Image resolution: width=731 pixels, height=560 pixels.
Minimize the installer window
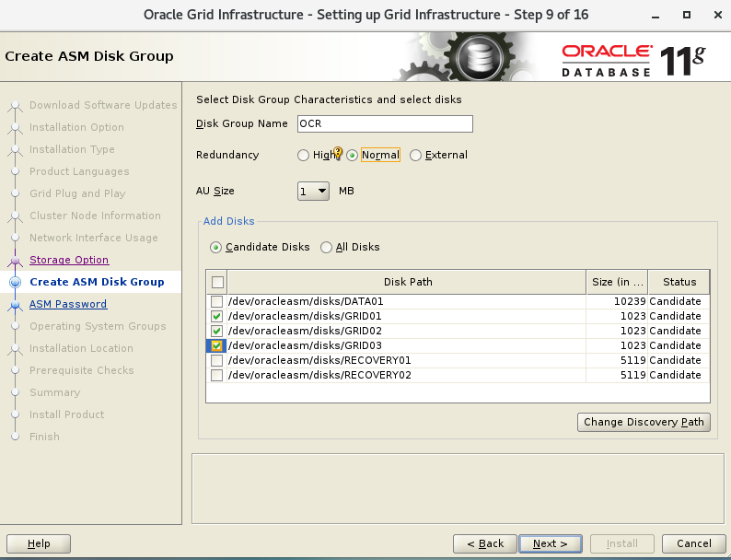coord(656,15)
